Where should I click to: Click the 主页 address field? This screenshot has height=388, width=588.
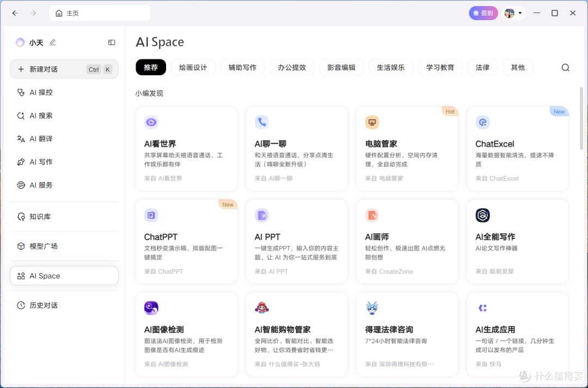click(100, 13)
